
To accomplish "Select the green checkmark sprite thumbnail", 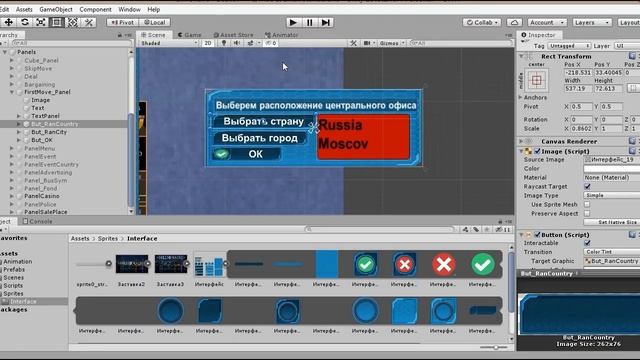I will [482, 264].
